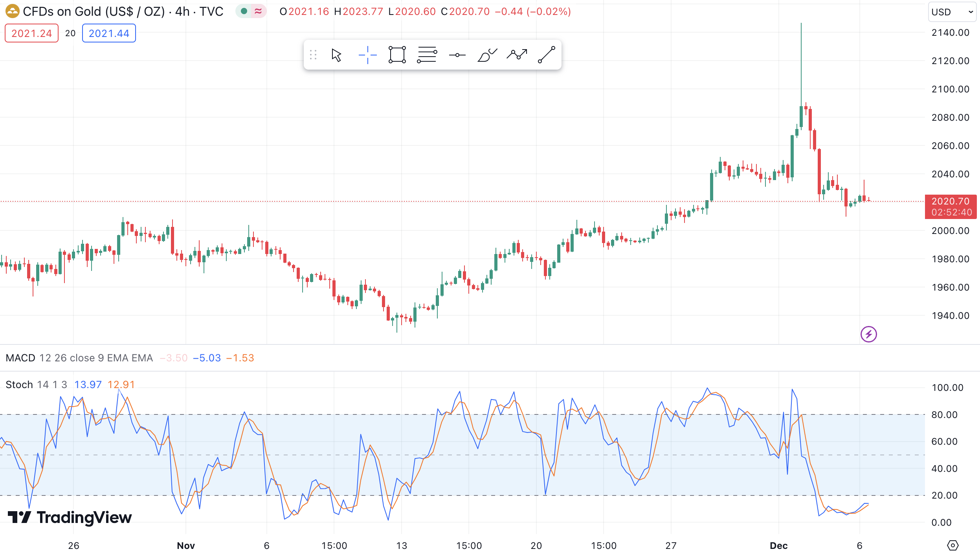Click the low price value 2020.60

tap(415, 11)
